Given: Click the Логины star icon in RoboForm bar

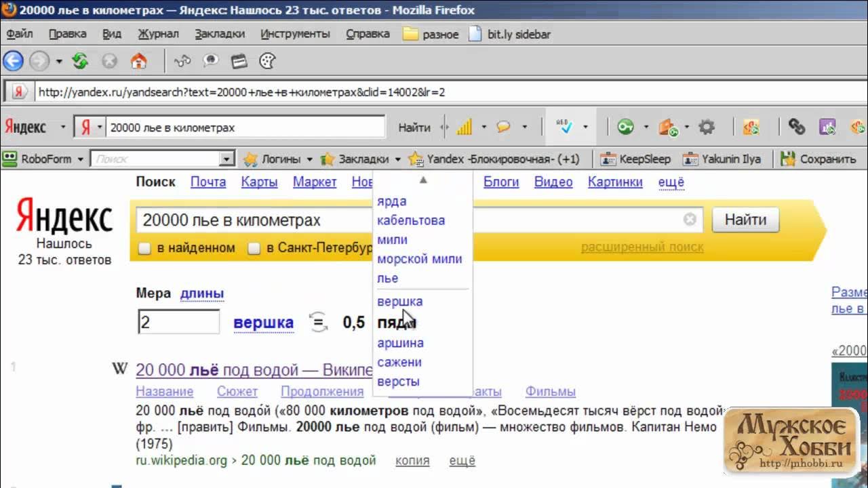Looking at the screenshot, I should (250, 159).
